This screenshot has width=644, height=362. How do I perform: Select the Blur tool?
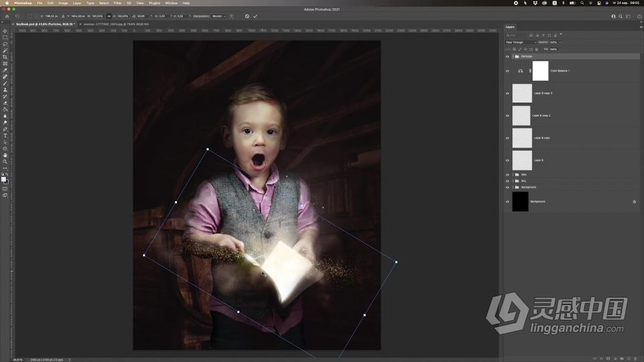tap(5, 116)
